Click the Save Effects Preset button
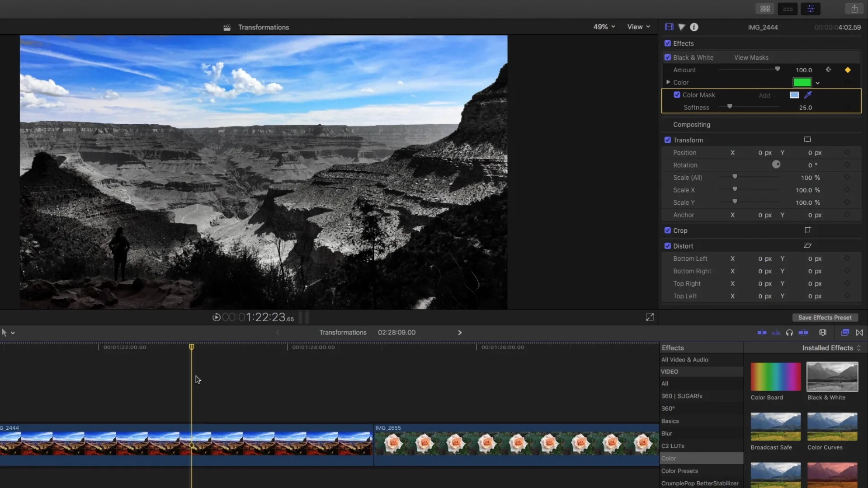The height and width of the screenshot is (488, 868). [825, 318]
